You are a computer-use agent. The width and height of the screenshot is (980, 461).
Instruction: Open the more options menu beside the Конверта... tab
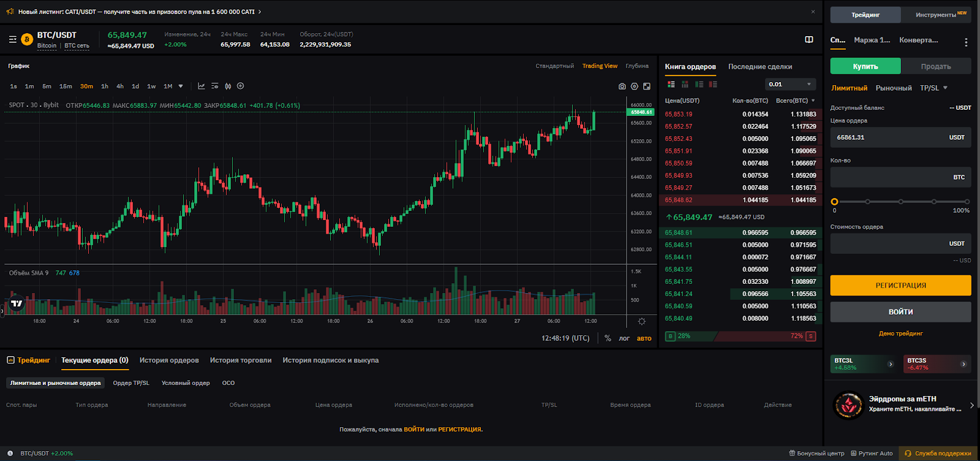pyautogui.click(x=966, y=42)
